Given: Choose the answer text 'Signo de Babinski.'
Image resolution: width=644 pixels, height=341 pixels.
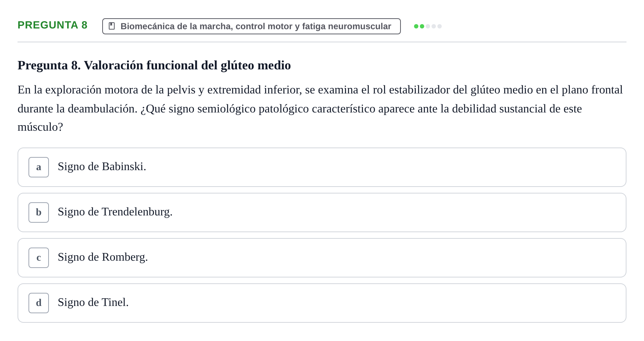Looking at the screenshot, I should (102, 166).
